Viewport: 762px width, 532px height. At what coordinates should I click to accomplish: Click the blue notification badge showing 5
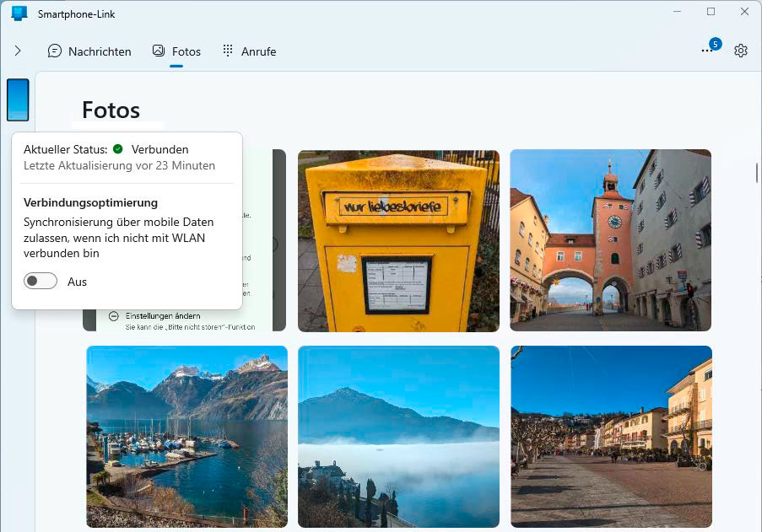pyautogui.click(x=715, y=44)
